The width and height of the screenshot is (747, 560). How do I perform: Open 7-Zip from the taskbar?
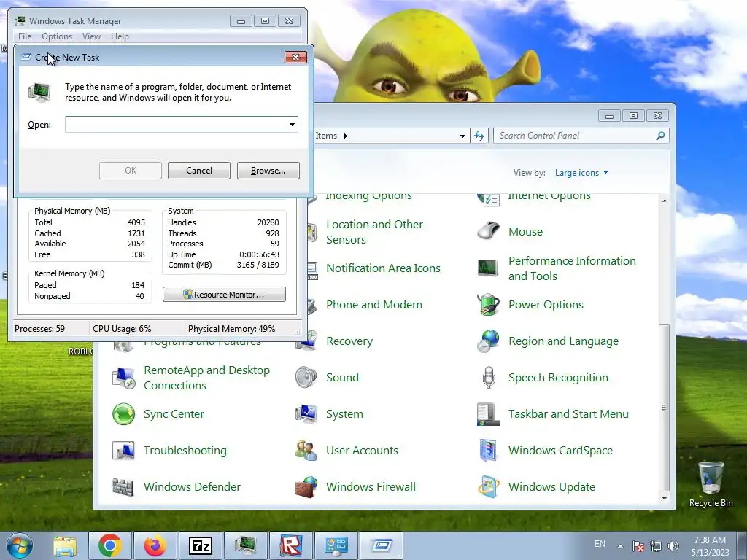(x=201, y=545)
